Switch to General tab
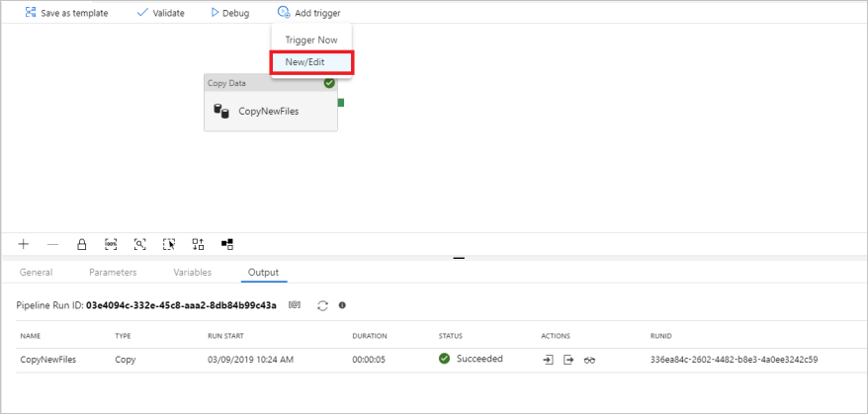The width and height of the screenshot is (868, 414). point(36,273)
